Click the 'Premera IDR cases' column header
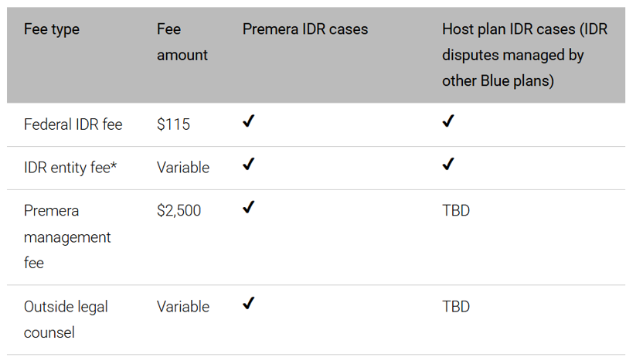The height and width of the screenshot is (364, 626). (x=305, y=29)
